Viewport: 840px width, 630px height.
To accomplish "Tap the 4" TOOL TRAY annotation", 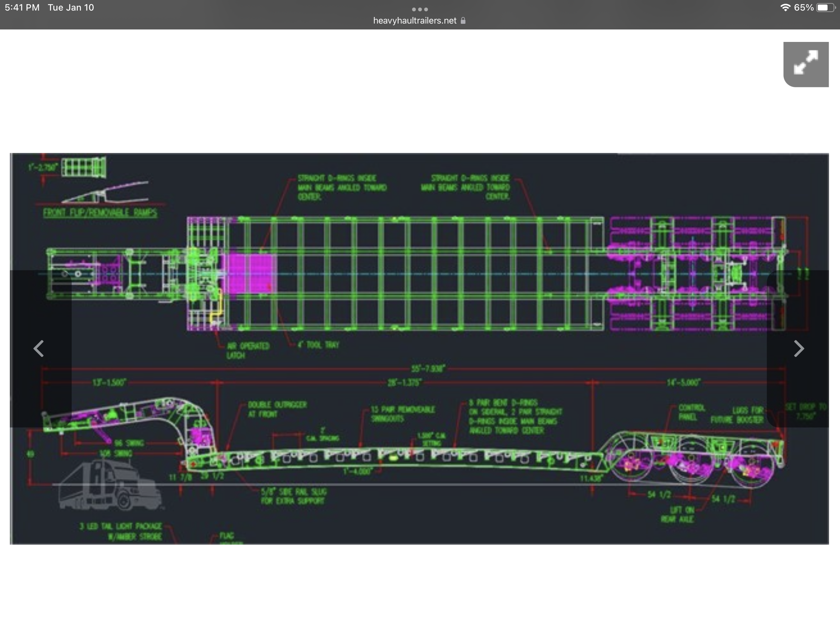I will (318, 345).
